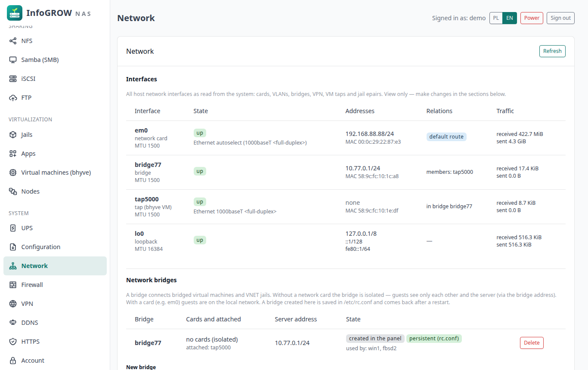This screenshot has height=370, width=588.
Task: Click the iSCSI server icon
Action: pos(13,79)
